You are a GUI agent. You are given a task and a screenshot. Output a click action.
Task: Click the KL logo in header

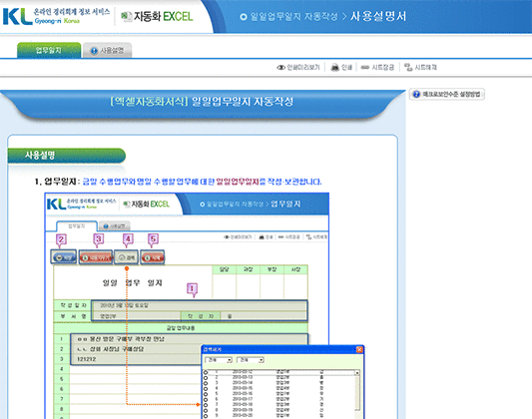(18, 16)
